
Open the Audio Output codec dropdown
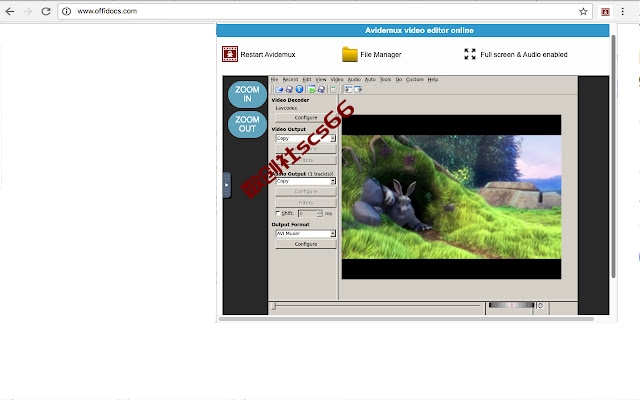[x=306, y=181]
